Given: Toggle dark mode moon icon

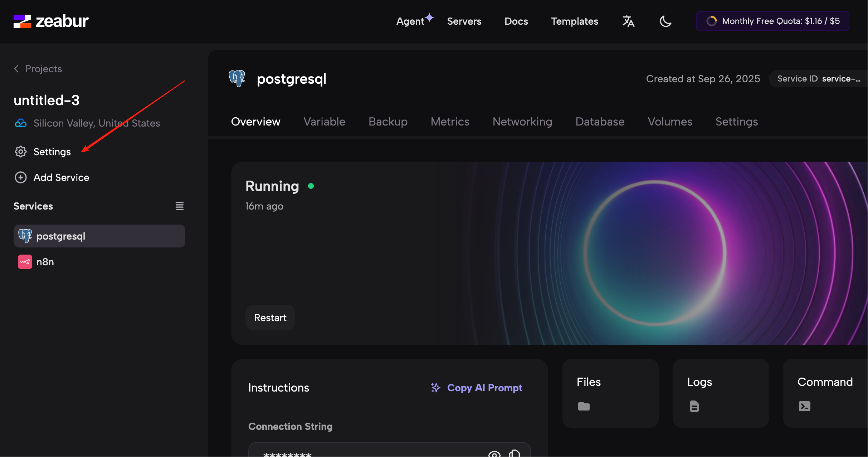Looking at the screenshot, I should tap(665, 21).
